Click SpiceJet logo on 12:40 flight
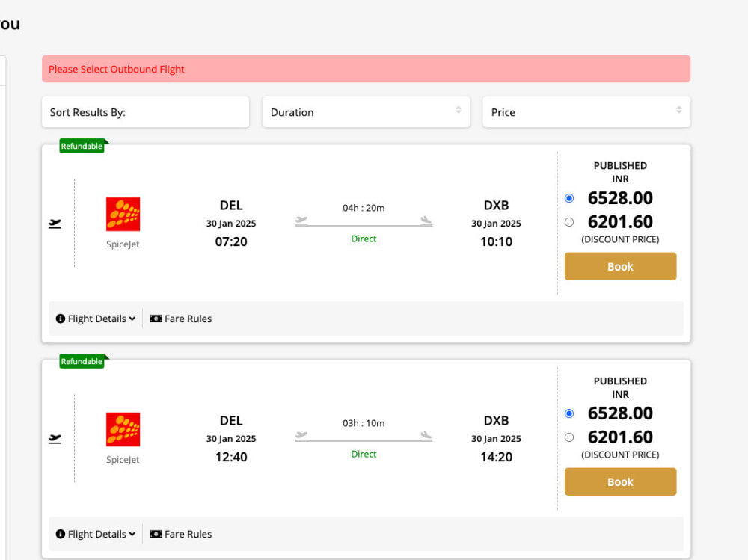Screen dimensions: 748x560 (x=123, y=429)
